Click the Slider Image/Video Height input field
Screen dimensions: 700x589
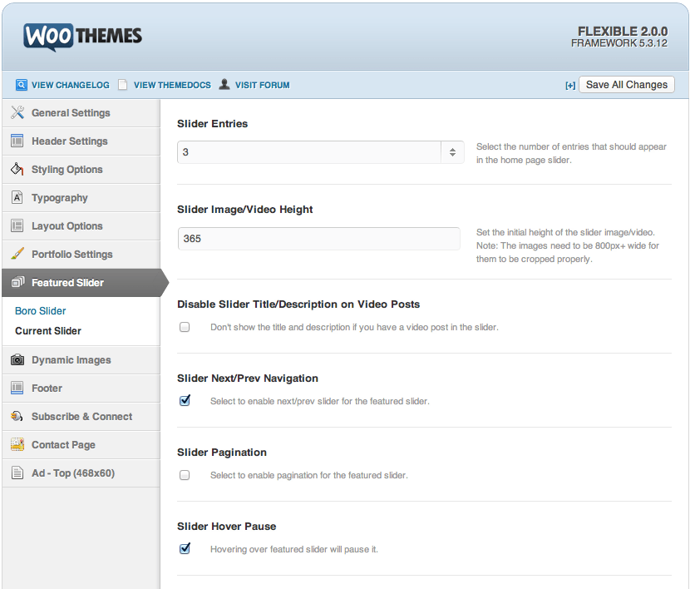pyautogui.click(x=318, y=239)
